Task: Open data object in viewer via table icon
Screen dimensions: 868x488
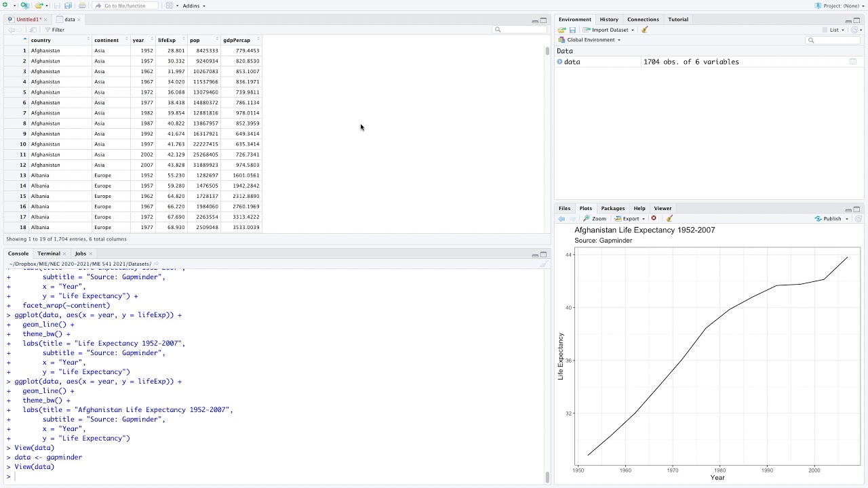Action: [853, 62]
